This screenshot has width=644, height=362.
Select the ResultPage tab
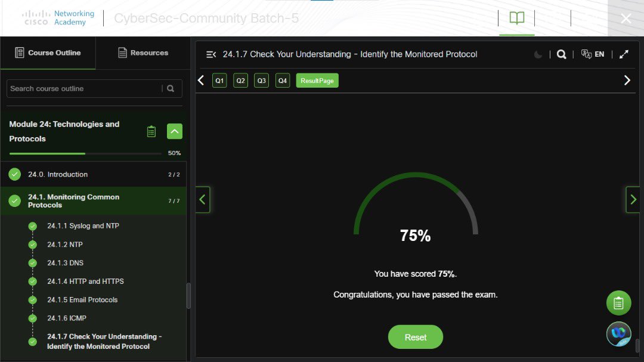pyautogui.click(x=317, y=81)
